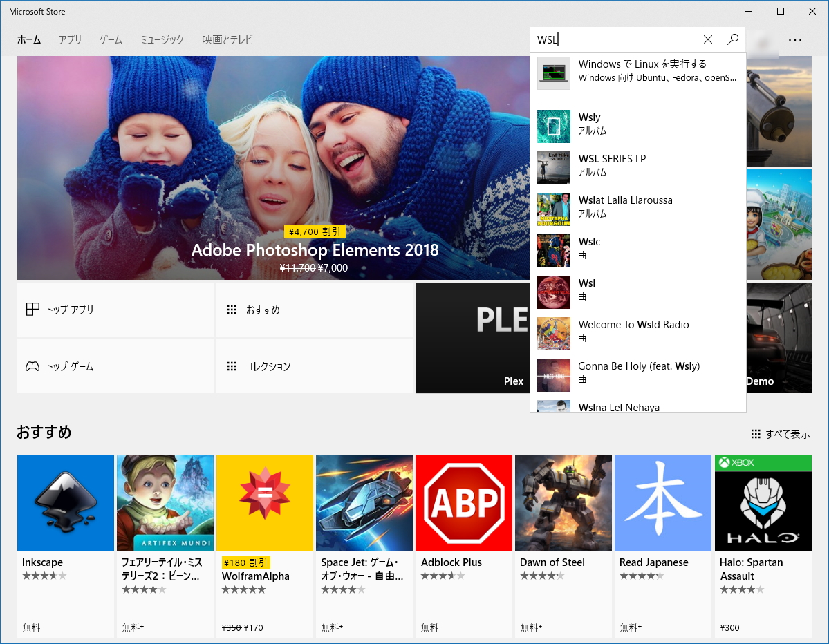
Task: Open the Adobe Photoshop Elements 2018 banner
Action: tap(315, 250)
